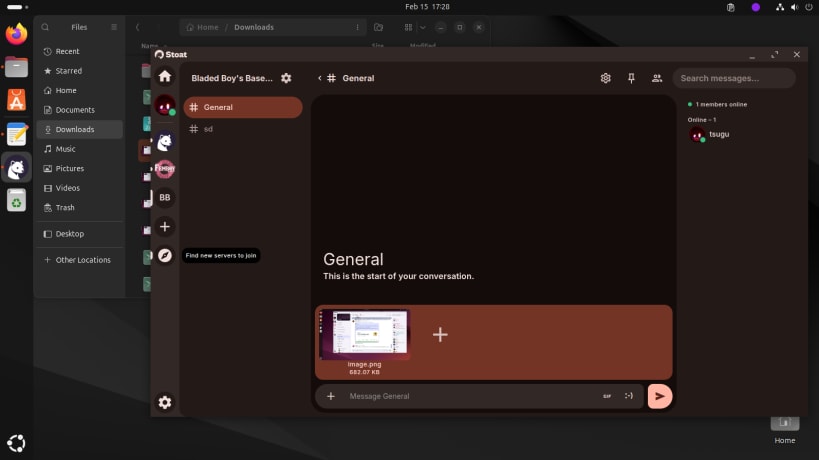Go to Documents in Files sidebar

tap(79, 110)
